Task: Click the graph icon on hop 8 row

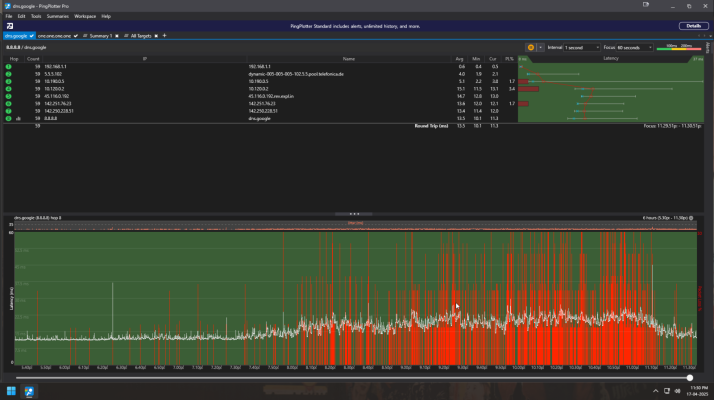Action: (x=18, y=118)
